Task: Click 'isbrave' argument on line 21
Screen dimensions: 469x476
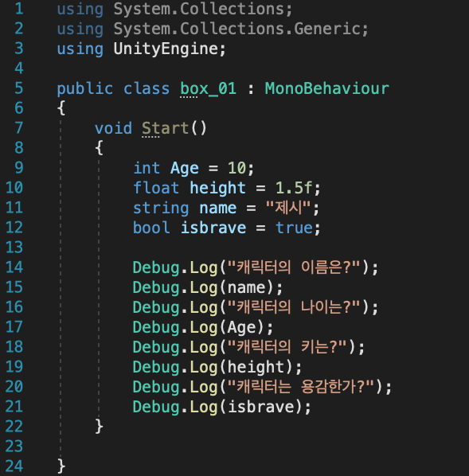Action: 260,407
